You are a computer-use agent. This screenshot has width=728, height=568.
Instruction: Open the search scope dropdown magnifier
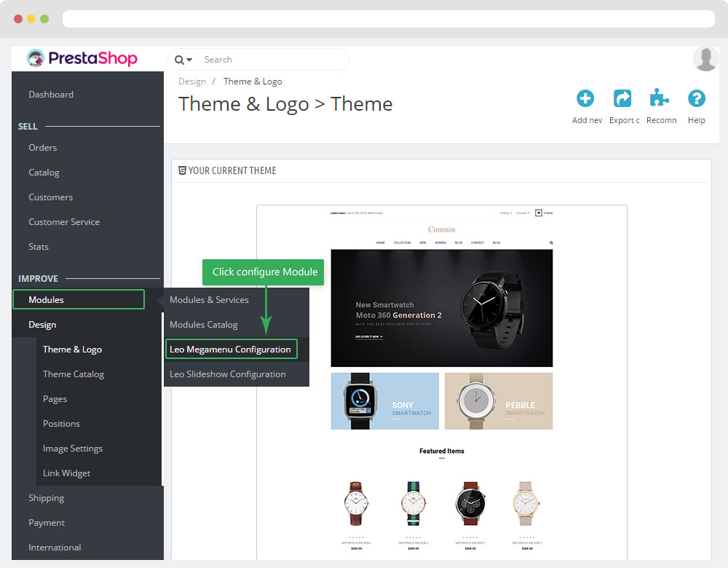pyautogui.click(x=183, y=60)
